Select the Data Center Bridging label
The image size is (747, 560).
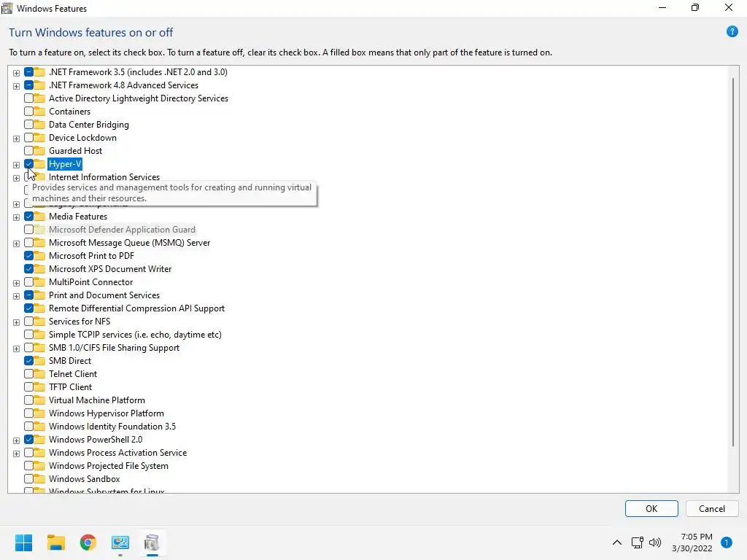(x=88, y=124)
